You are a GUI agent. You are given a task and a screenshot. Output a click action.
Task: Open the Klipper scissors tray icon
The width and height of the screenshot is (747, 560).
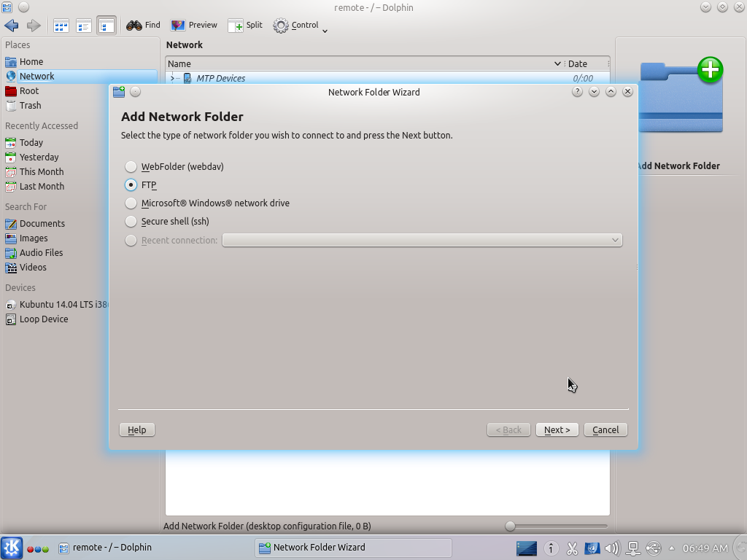pos(572,548)
